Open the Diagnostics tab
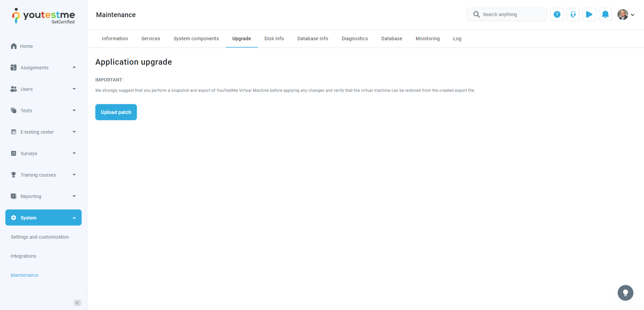Screen dimensions: 644x310 tap(354, 39)
